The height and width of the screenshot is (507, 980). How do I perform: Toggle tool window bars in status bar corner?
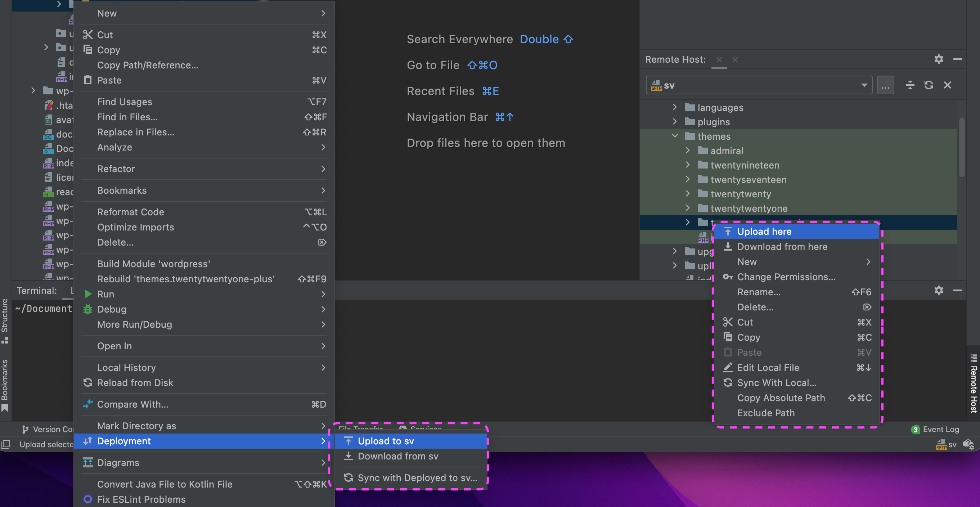6,444
